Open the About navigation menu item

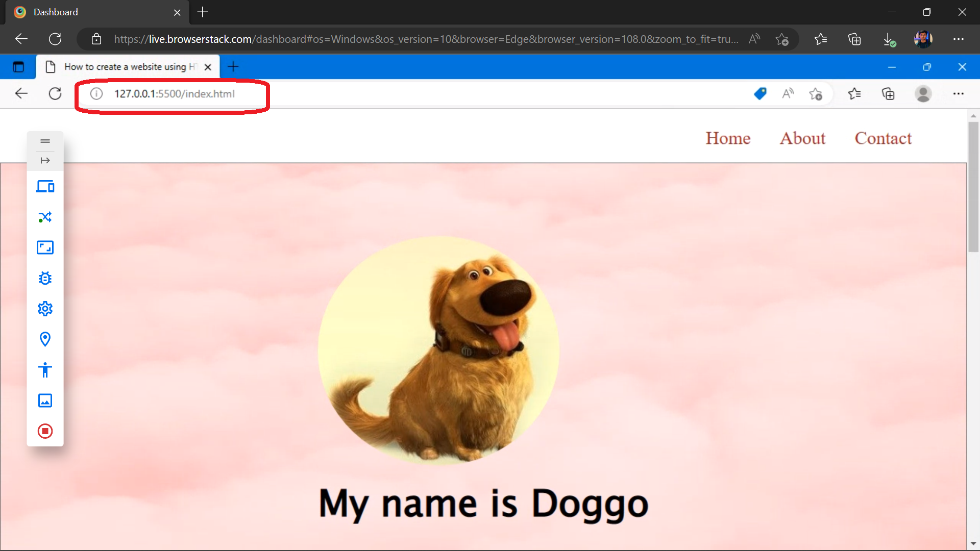click(802, 138)
